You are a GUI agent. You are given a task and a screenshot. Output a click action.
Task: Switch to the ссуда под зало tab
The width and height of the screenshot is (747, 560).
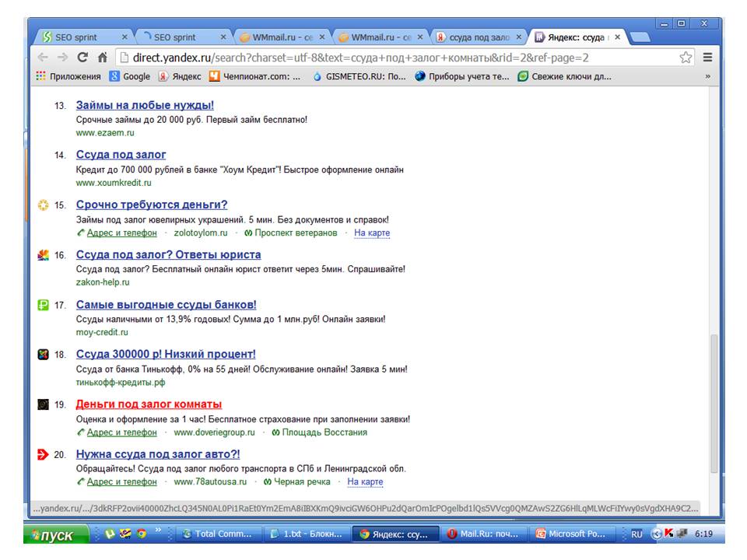click(x=479, y=37)
